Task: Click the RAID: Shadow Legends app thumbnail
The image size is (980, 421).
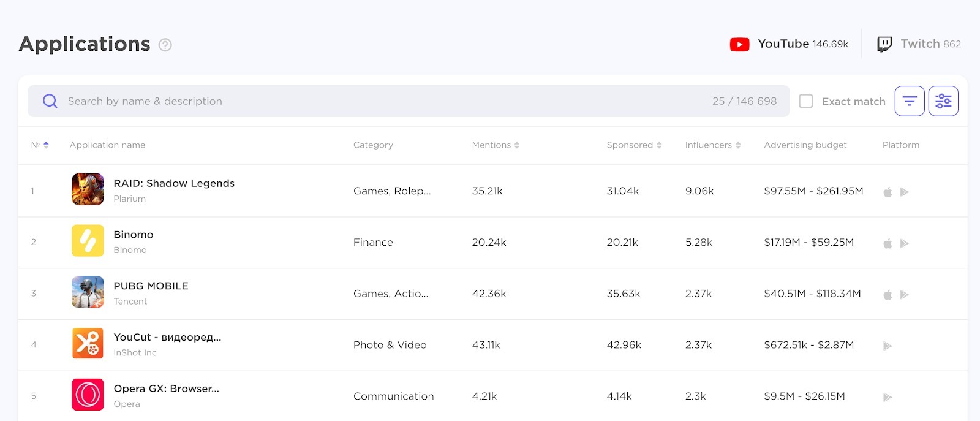Action: (x=87, y=190)
